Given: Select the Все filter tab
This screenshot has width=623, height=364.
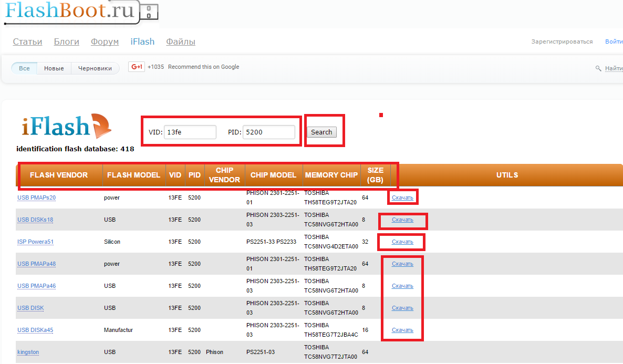Looking at the screenshot, I should click(25, 68).
